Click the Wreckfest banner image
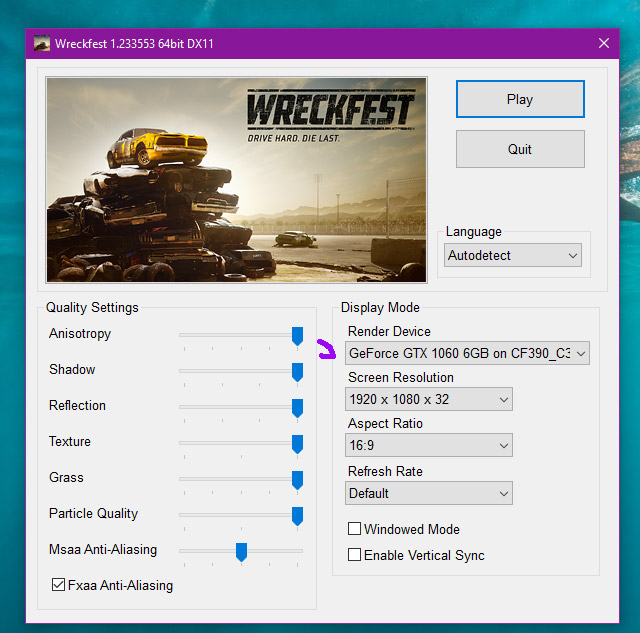 coord(236,180)
